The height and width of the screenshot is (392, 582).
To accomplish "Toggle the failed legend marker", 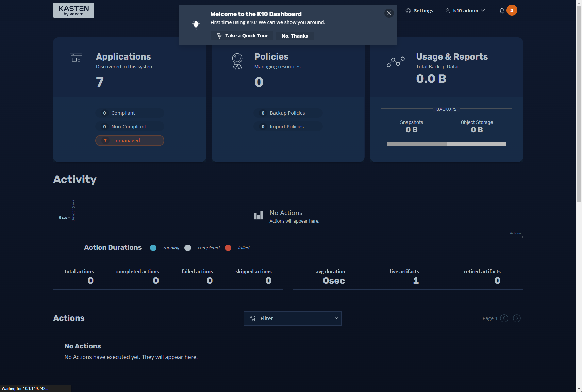I will pos(228,248).
